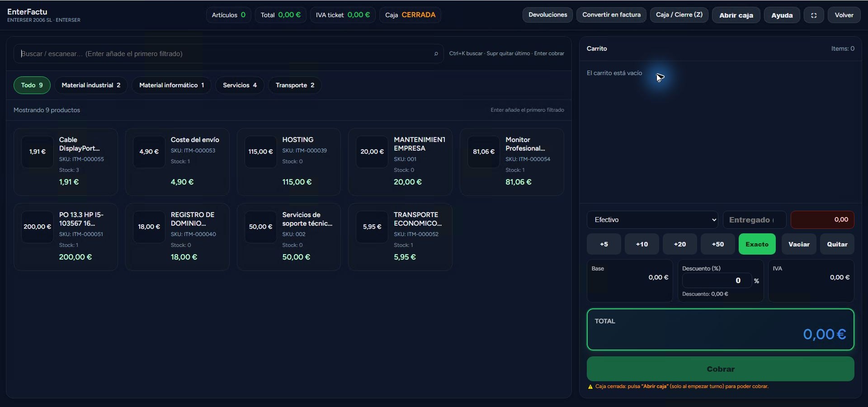
Task: Click the EnterFactu app title
Action: coord(27,12)
